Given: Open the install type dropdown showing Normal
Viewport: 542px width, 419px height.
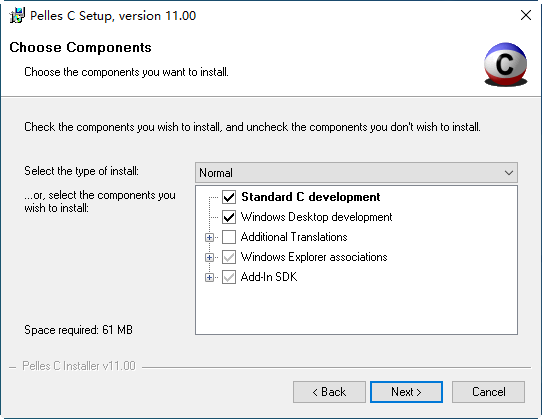Looking at the screenshot, I should click(356, 173).
